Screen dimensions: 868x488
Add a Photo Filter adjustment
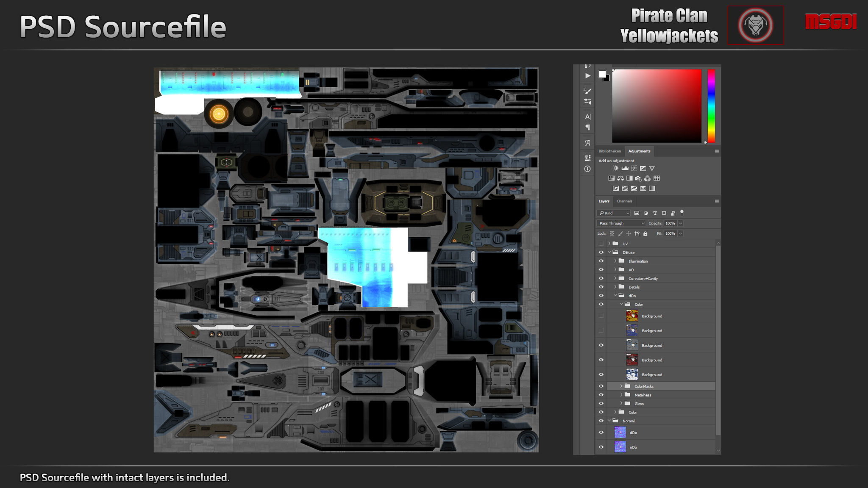click(638, 178)
